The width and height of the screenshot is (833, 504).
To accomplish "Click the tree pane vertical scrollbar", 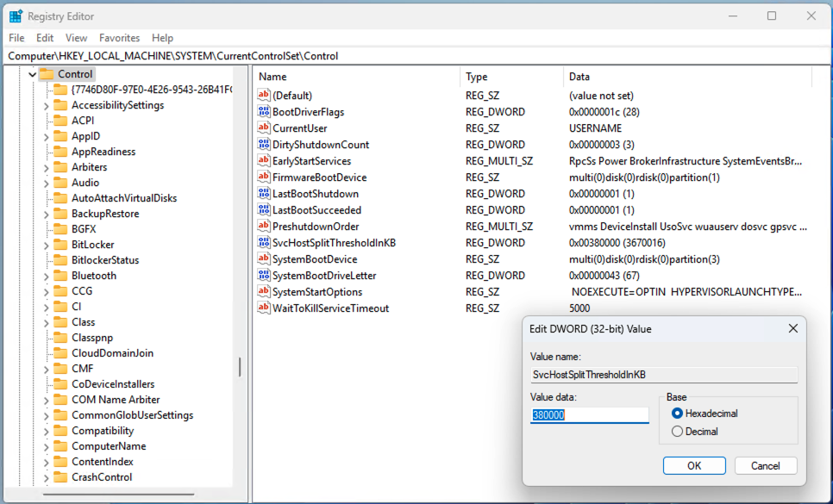I will click(240, 367).
